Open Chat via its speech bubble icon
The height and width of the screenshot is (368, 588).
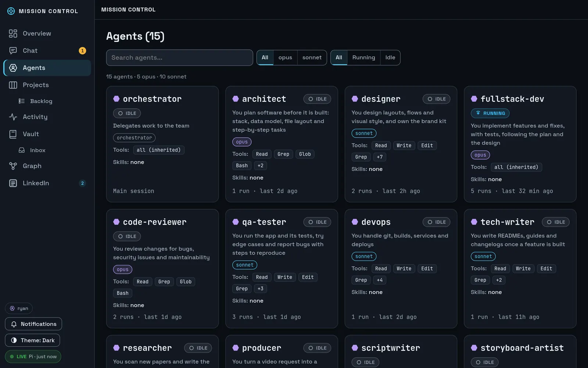(13, 51)
